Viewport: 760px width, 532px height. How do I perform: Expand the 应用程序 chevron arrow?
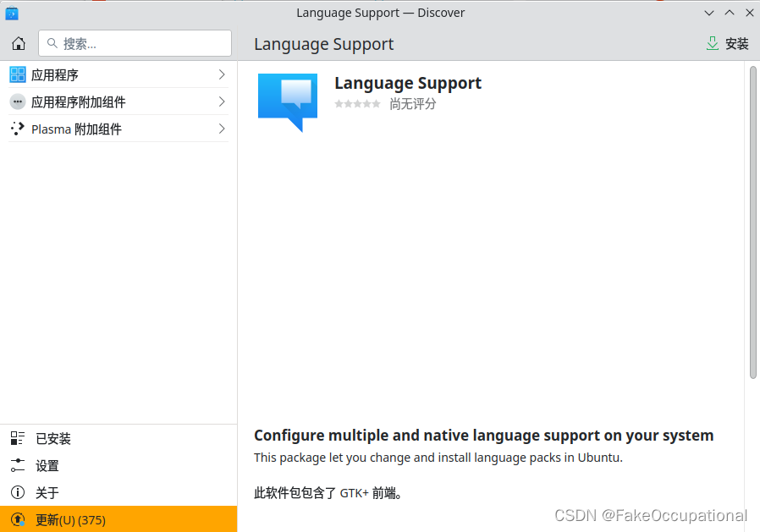(222, 74)
